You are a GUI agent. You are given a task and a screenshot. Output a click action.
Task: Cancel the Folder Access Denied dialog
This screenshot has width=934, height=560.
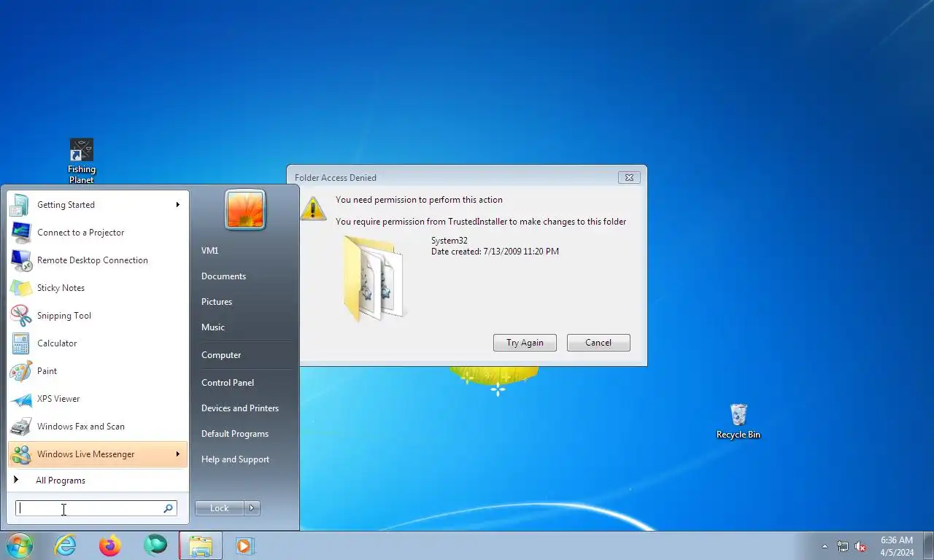click(598, 343)
